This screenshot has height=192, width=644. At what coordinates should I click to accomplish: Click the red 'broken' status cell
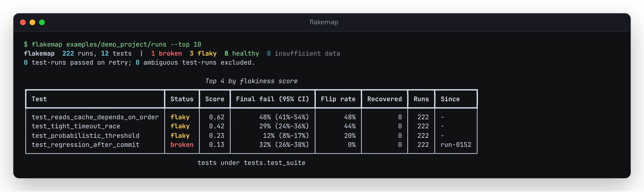[x=182, y=145]
